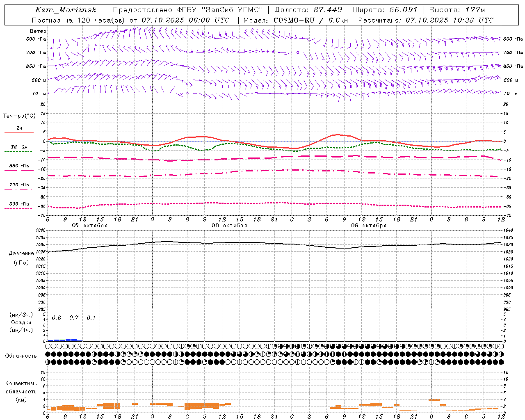
Task: Click the model name COSMO-RU / 6.6км
Action: [311, 20]
